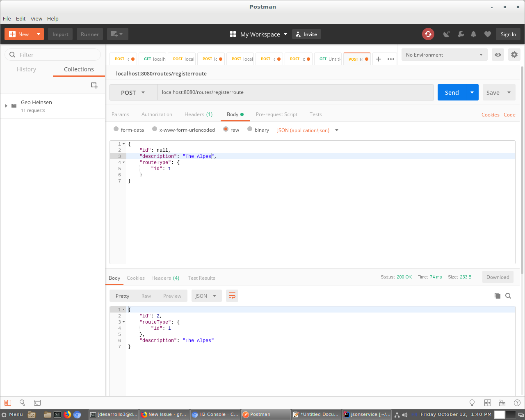Open the interceptor satellite icon
The height and width of the screenshot is (420, 525).
447,34
